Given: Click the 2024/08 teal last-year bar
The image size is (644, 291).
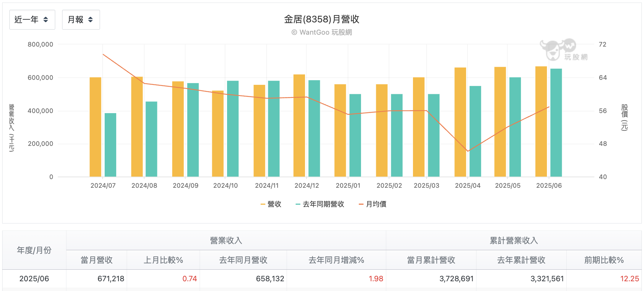Looking at the screenshot, I should (152, 139).
